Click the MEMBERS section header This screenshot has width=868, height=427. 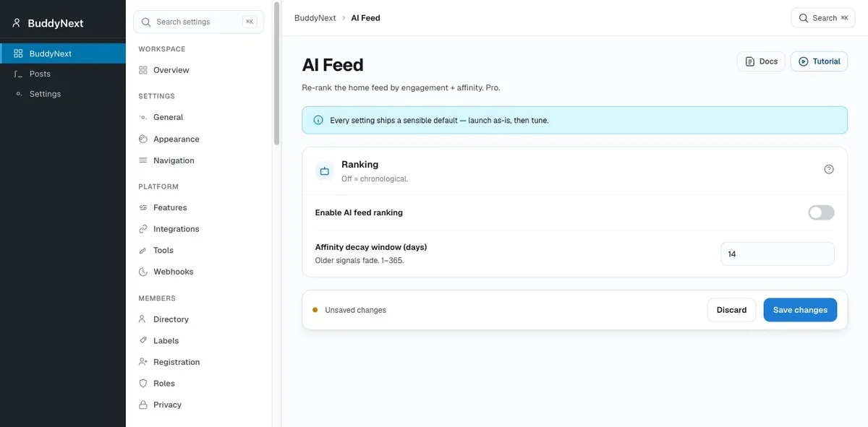tap(157, 298)
